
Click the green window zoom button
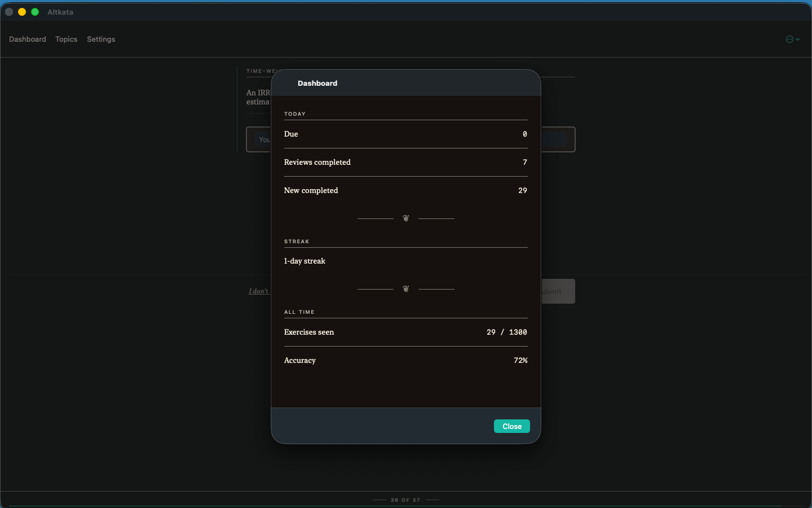pyautogui.click(x=35, y=12)
